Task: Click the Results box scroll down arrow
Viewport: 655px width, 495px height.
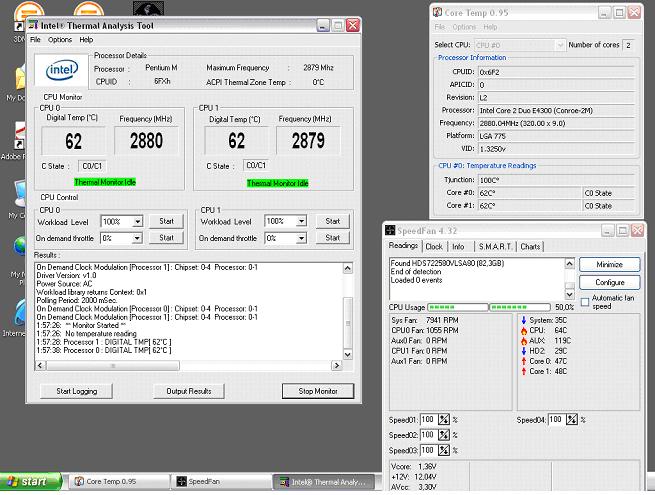Action: pyautogui.click(x=348, y=354)
